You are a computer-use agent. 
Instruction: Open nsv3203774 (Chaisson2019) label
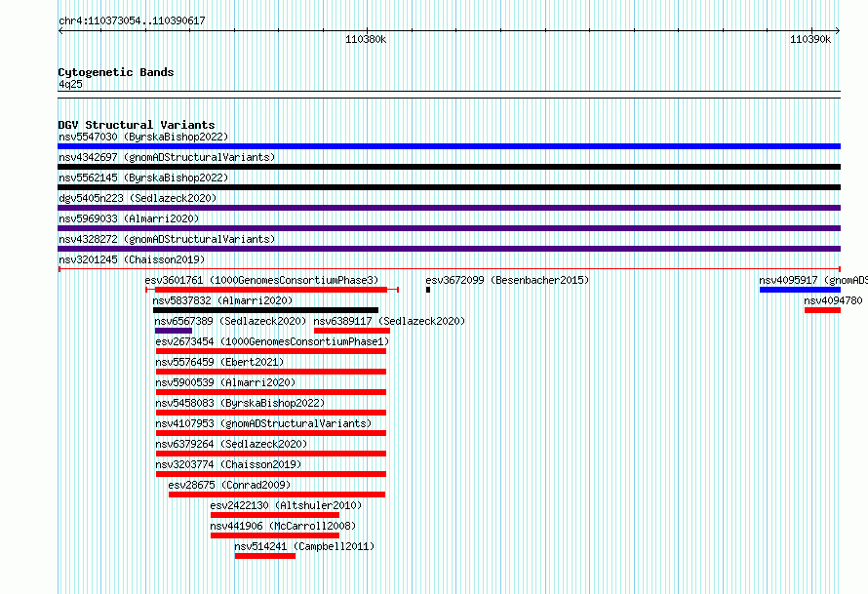click(228, 464)
